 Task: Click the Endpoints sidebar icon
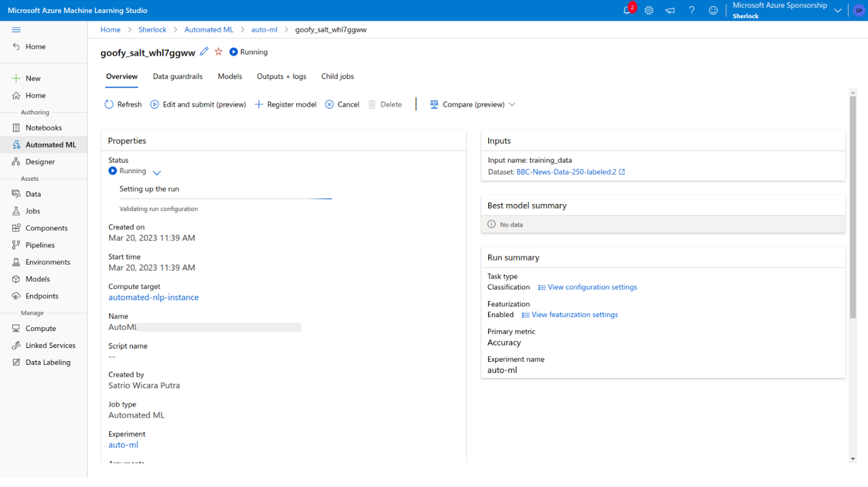pyautogui.click(x=16, y=296)
